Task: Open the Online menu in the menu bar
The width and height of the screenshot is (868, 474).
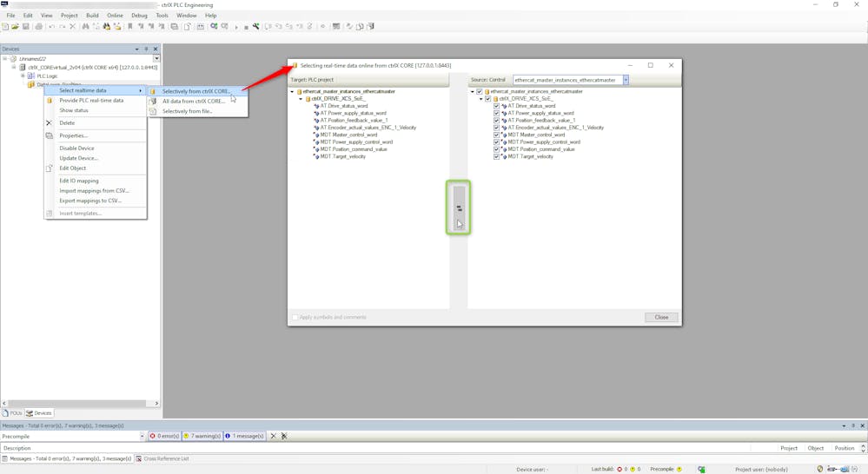Action: pos(115,16)
